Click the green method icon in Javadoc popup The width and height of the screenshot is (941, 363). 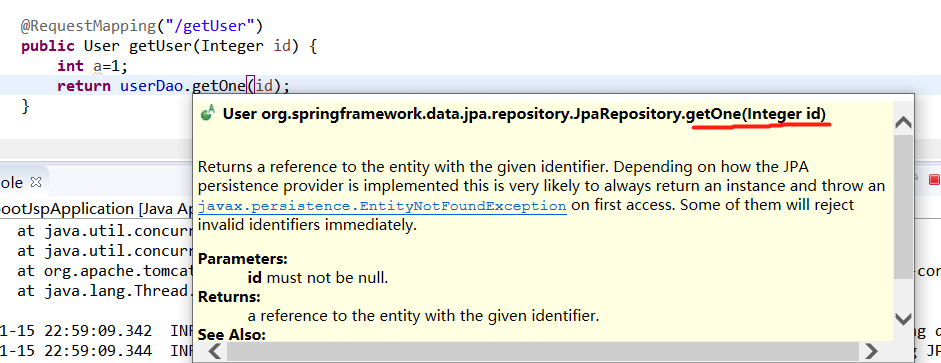click(208, 113)
